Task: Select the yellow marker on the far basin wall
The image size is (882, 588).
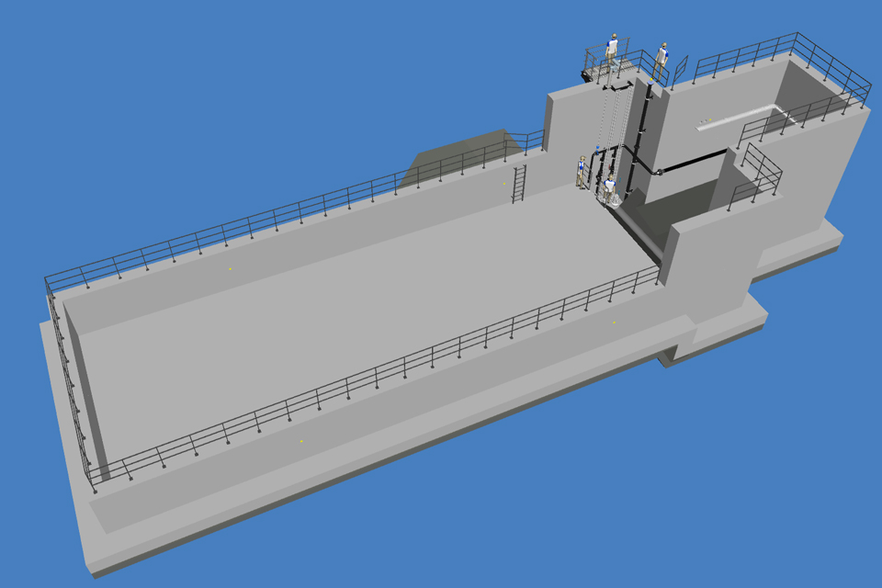Action: [x=230, y=269]
